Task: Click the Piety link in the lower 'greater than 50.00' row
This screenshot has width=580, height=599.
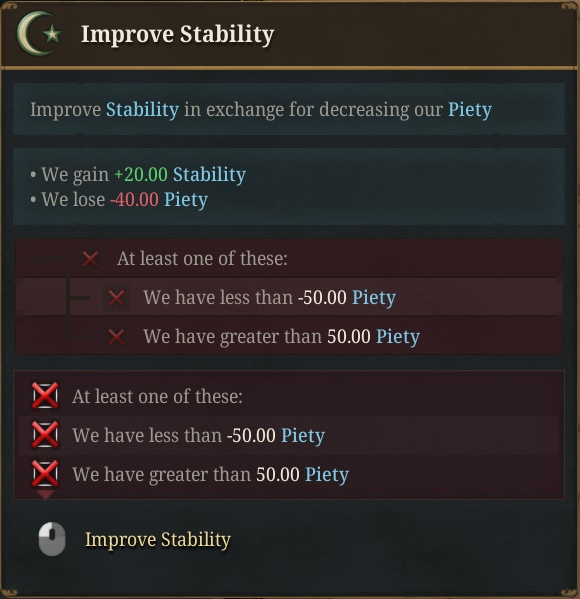Action: coord(327,474)
